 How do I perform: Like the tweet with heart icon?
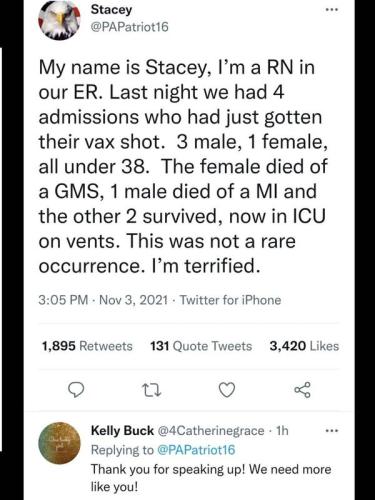pos(227,390)
